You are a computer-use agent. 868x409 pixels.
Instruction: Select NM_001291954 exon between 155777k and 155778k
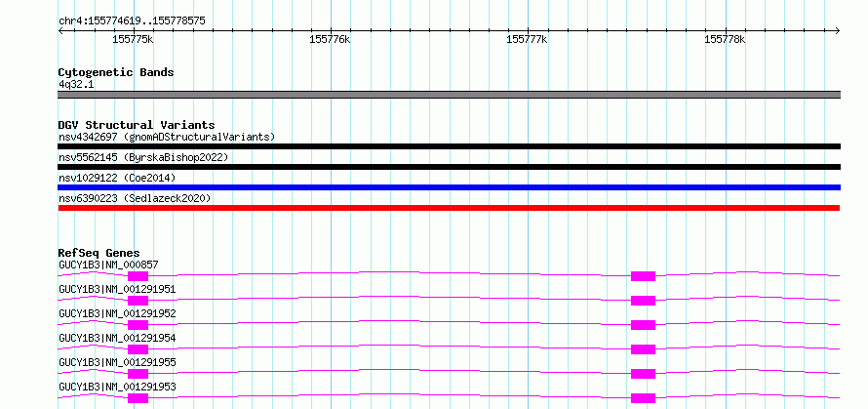click(644, 349)
